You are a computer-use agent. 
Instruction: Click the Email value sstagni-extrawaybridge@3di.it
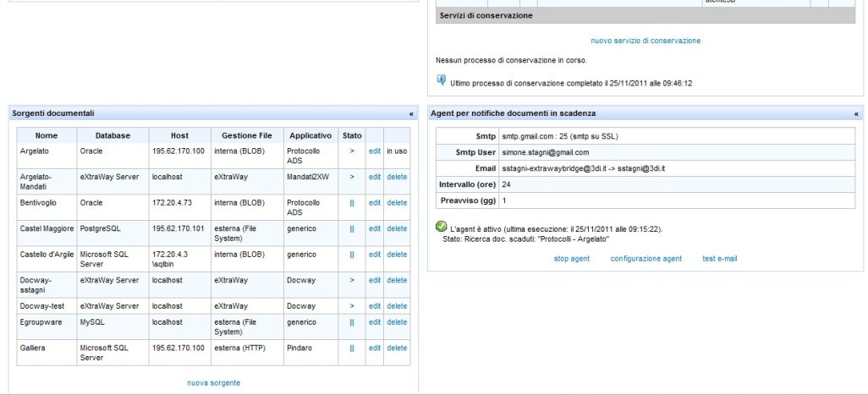(584, 168)
